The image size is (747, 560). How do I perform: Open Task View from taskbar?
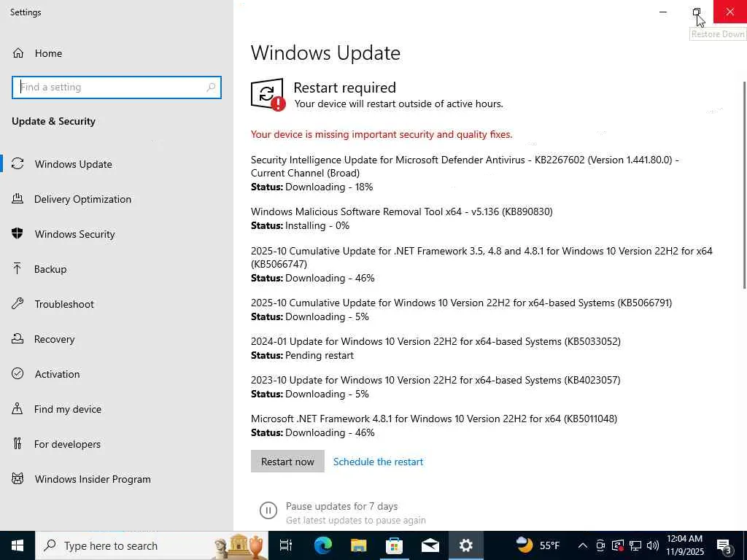tap(285, 545)
